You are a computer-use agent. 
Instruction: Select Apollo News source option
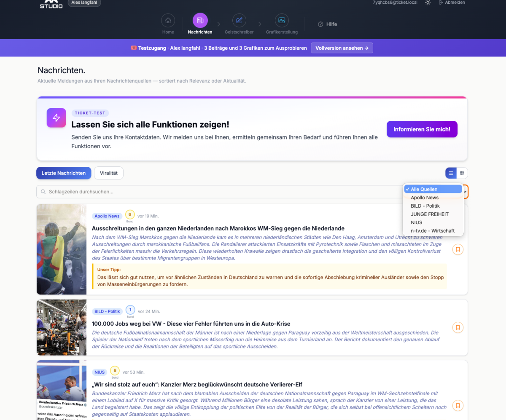(x=433, y=198)
